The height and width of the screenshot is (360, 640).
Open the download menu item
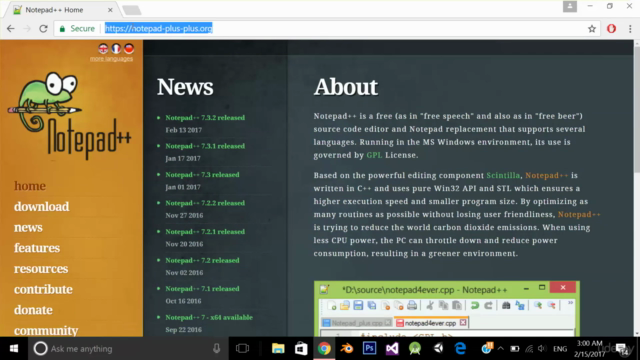42,207
